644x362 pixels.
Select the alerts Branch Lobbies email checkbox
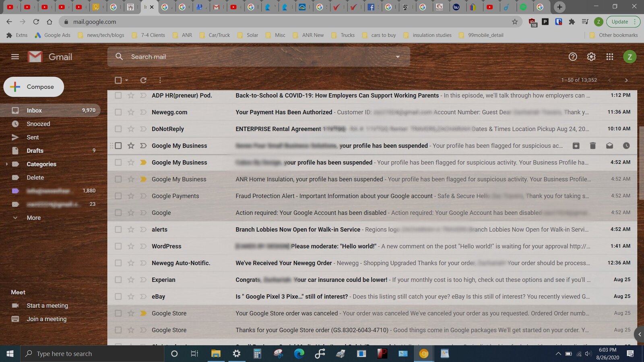point(118,229)
